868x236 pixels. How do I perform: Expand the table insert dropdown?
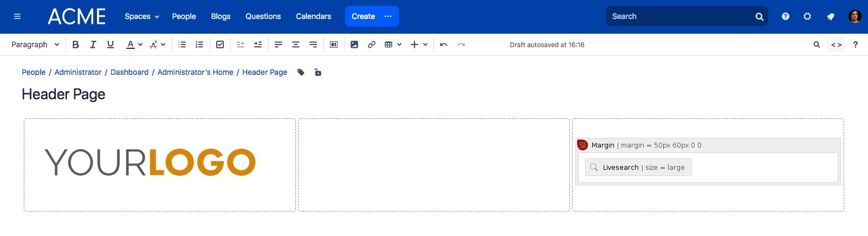tap(399, 44)
